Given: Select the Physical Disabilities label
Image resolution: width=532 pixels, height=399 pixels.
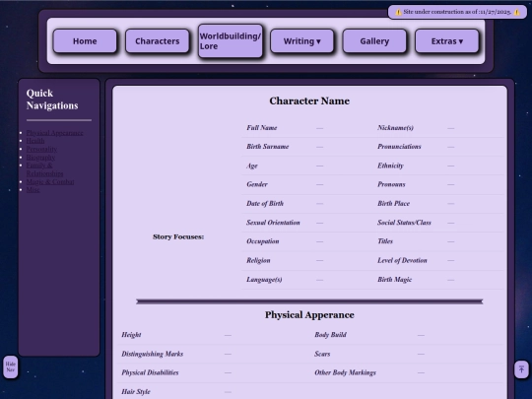Looking at the screenshot, I should tap(150, 372).
